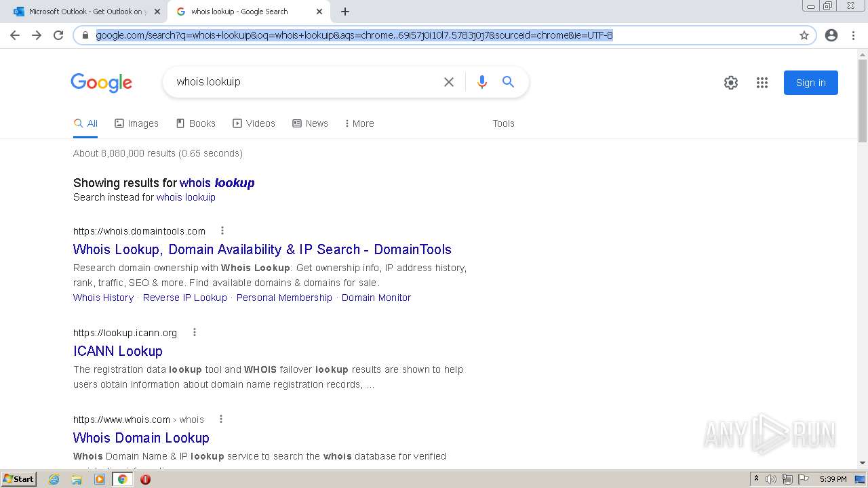The height and width of the screenshot is (488, 868).
Task: Open the Windows Start menu
Action: pyautogui.click(x=18, y=479)
